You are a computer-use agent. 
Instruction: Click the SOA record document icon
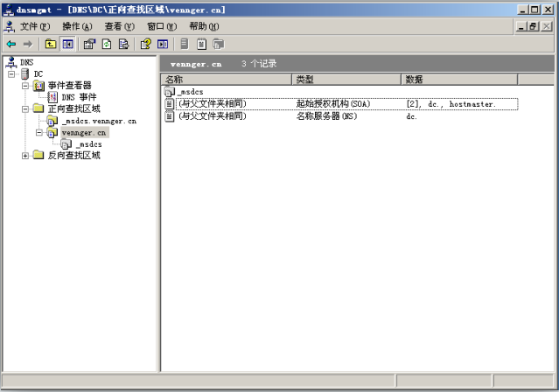coord(170,104)
